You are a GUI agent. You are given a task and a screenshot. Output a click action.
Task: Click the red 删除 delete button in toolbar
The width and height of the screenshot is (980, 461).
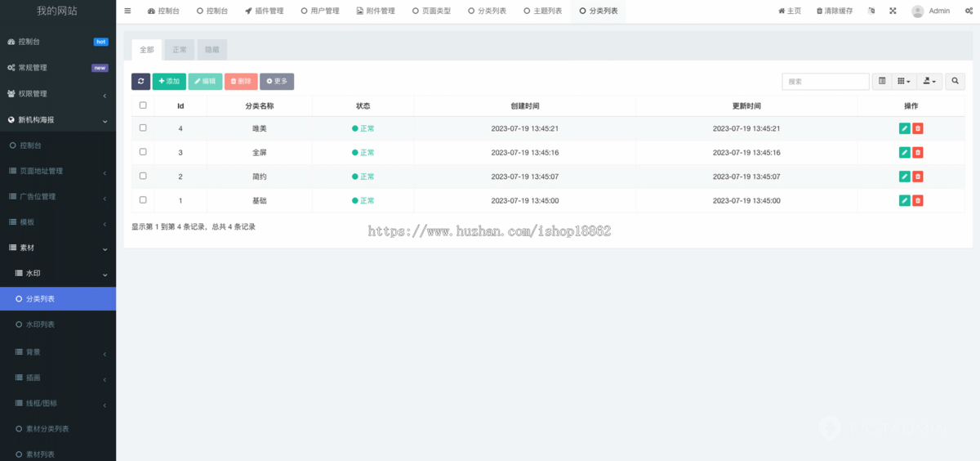pyautogui.click(x=241, y=82)
